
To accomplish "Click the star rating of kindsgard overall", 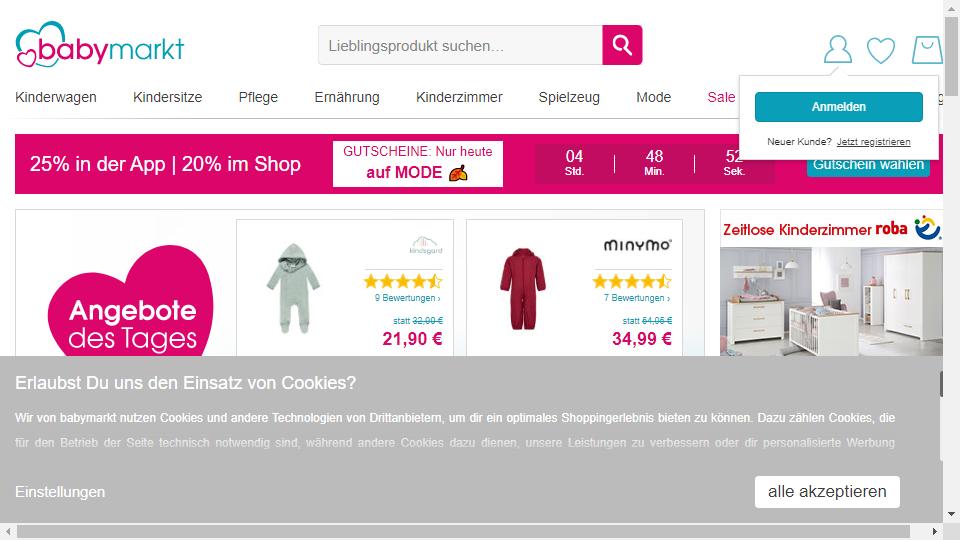I will pos(403,282).
